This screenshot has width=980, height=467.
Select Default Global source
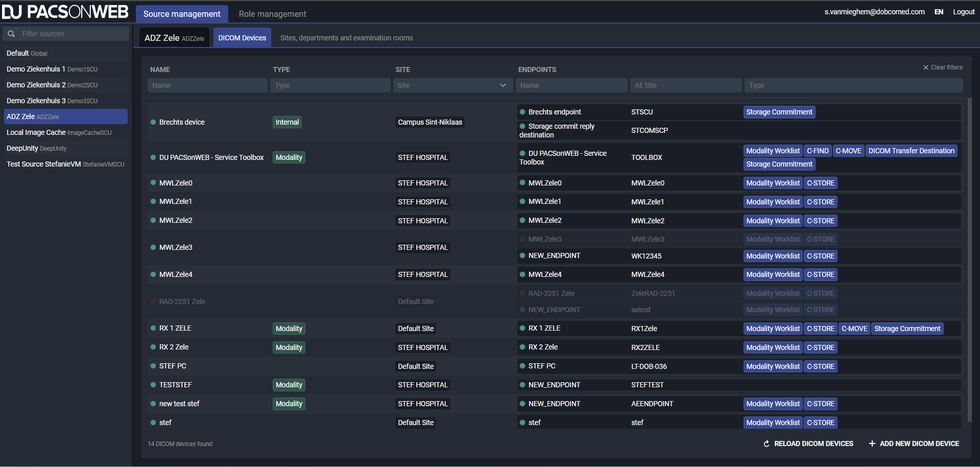pos(66,53)
